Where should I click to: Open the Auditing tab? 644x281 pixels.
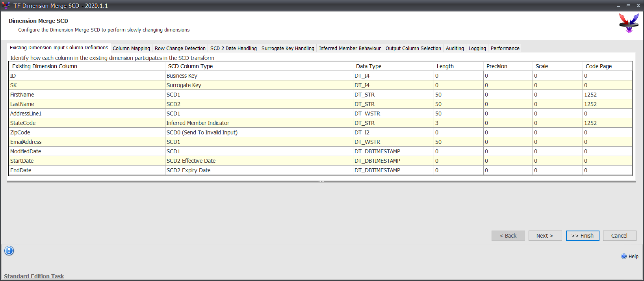pyautogui.click(x=455, y=48)
